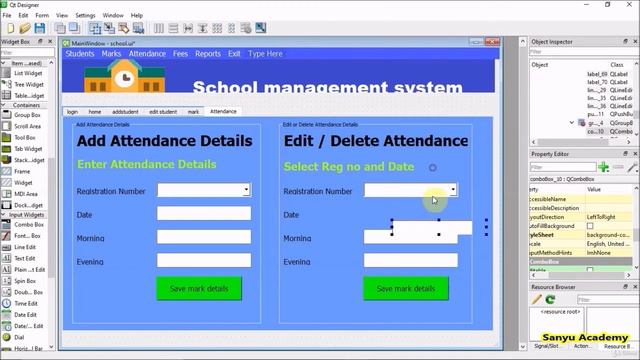Open the Help menu

point(137,15)
